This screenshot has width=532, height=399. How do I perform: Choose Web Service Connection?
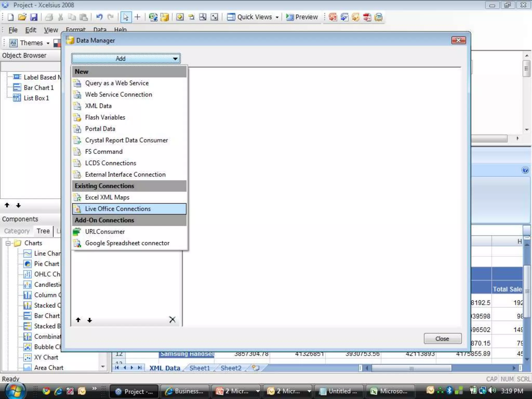[x=129, y=95]
